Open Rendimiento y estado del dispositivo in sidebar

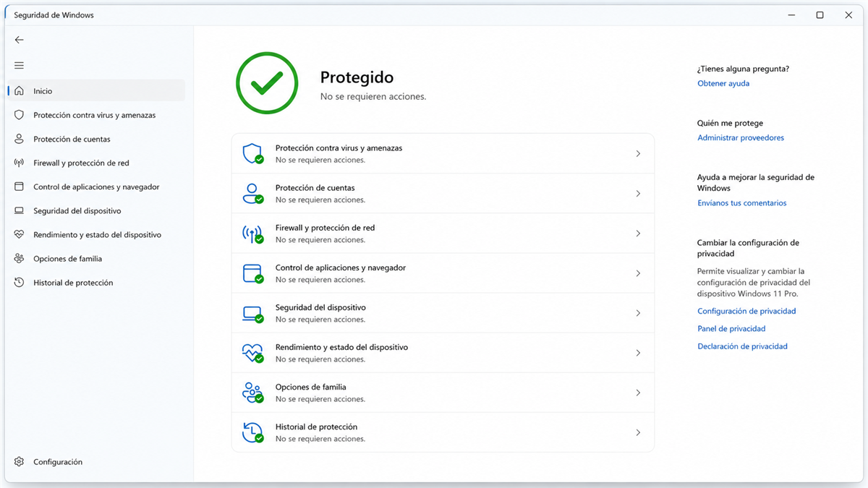point(96,234)
